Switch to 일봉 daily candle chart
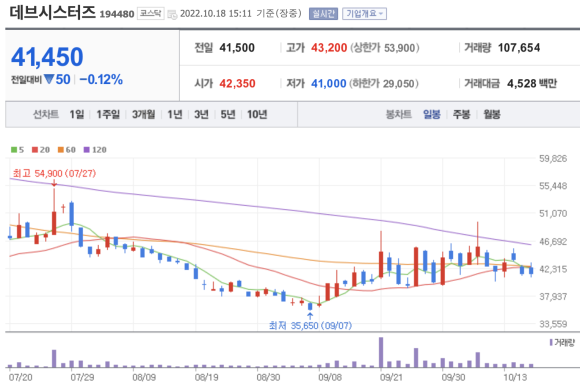The width and height of the screenshot is (580, 387). (x=432, y=114)
